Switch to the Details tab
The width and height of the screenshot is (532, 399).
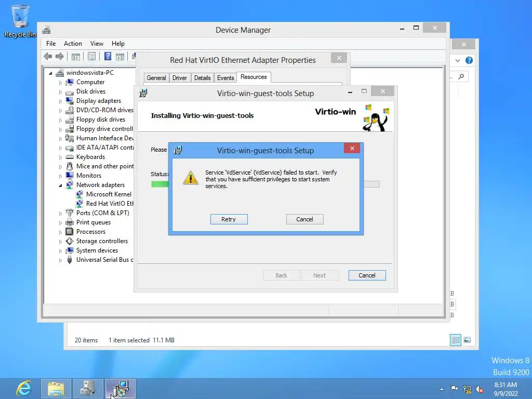coord(203,78)
